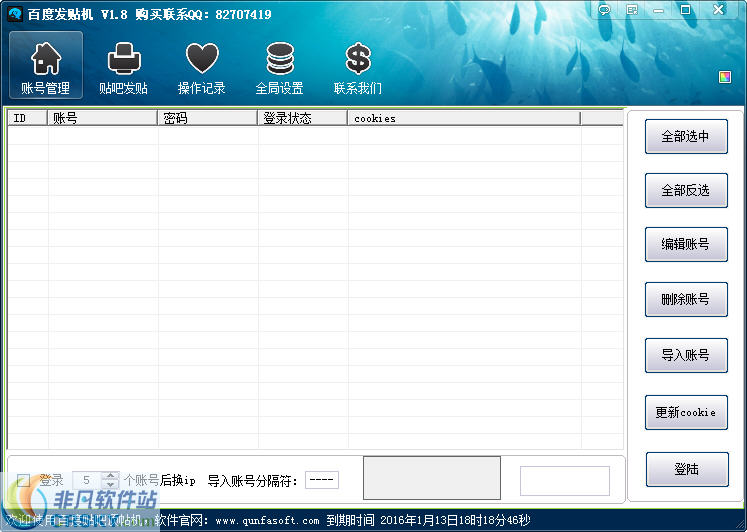Sort by the 密码 column header
747x532 pixels.
208,118
